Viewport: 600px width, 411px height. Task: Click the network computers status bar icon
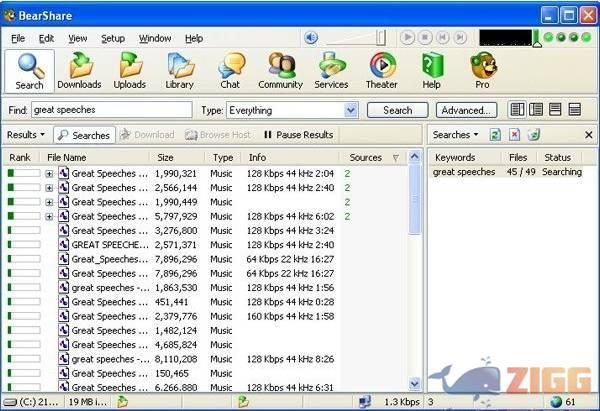365,401
